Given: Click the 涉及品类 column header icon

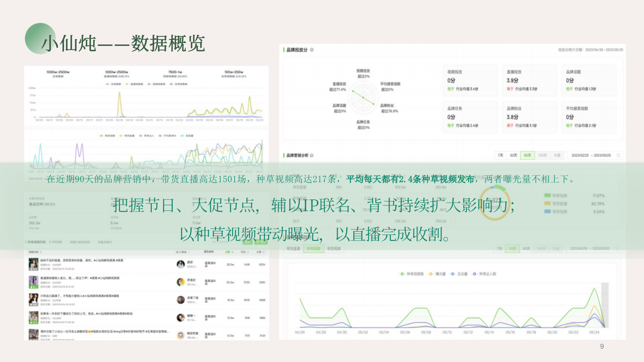Looking at the screenshot, I should pyautogui.click(x=209, y=251).
